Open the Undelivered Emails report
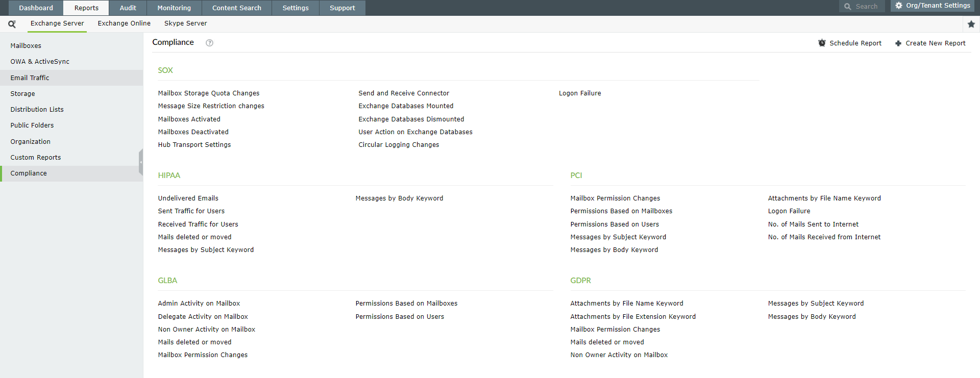This screenshot has height=378, width=980. click(x=188, y=198)
